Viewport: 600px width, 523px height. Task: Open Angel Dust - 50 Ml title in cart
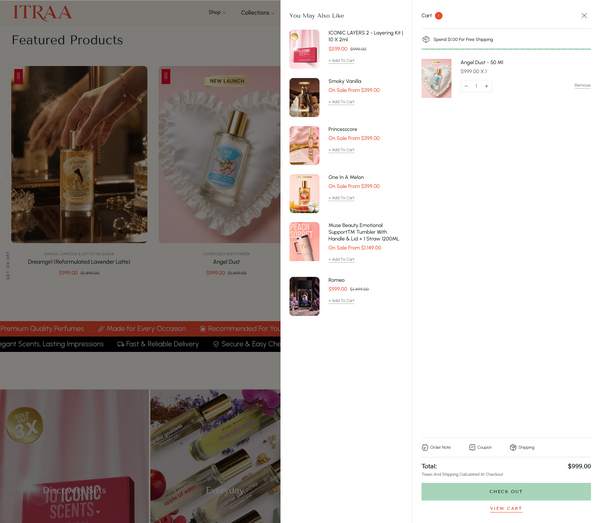point(481,62)
